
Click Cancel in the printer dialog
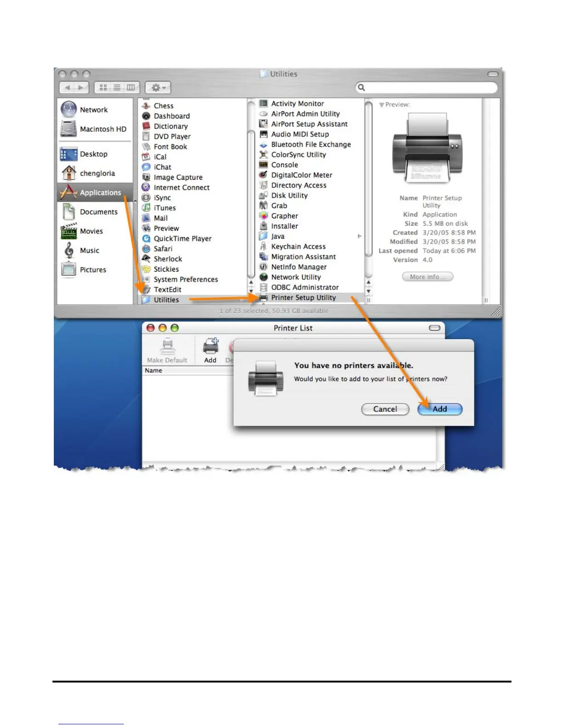[385, 409]
